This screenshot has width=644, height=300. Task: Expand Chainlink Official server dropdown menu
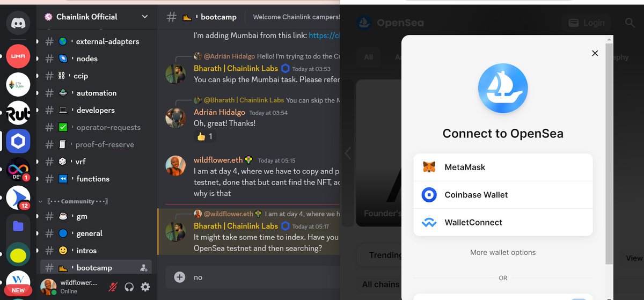[x=144, y=17]
